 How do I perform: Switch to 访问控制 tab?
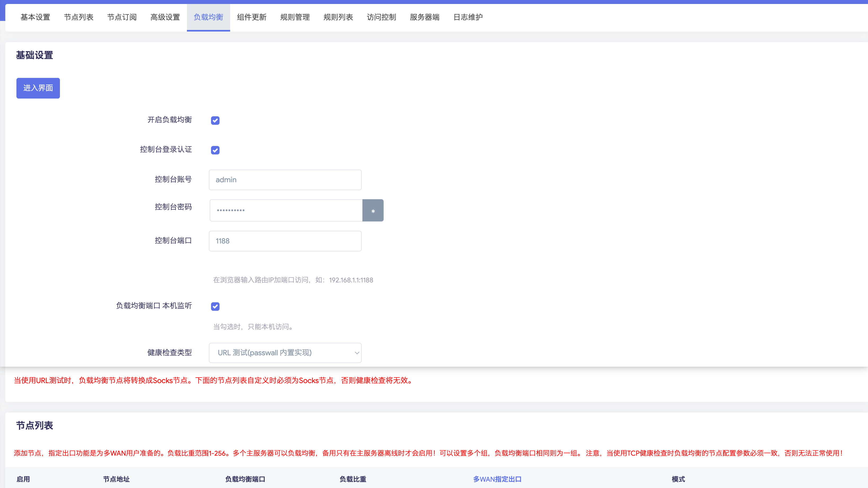(x=382, y=17)
